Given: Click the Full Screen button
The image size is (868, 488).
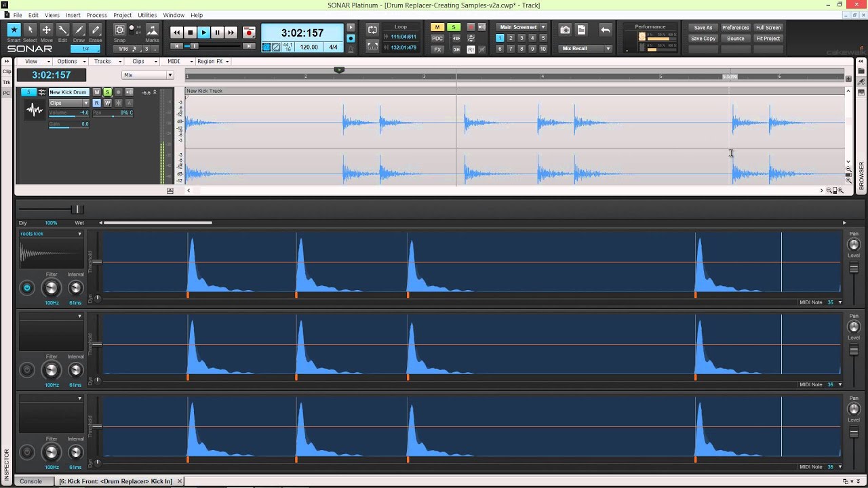Looking at the screenshot, I should point(768,28).
